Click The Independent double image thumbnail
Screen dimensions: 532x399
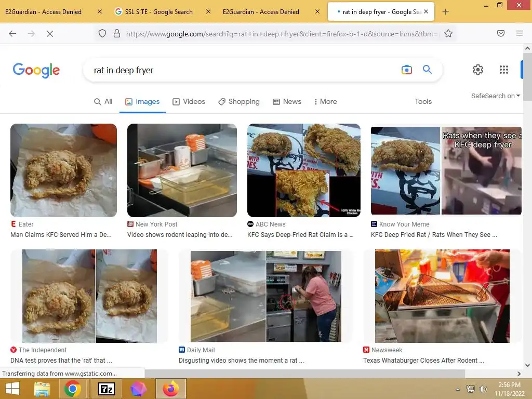coord(89,296)
